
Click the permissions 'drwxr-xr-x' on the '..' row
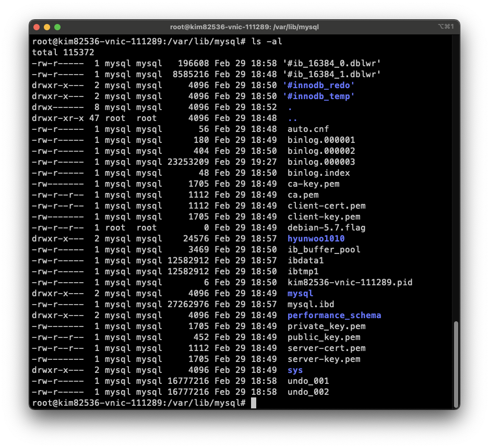(58, 118)
